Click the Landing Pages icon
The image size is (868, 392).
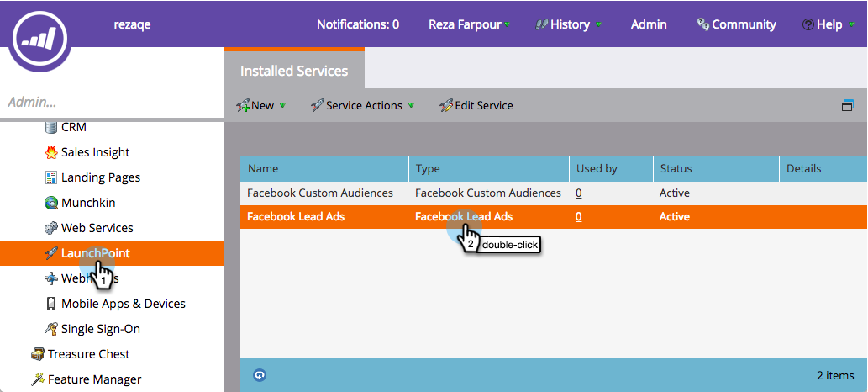51,177
